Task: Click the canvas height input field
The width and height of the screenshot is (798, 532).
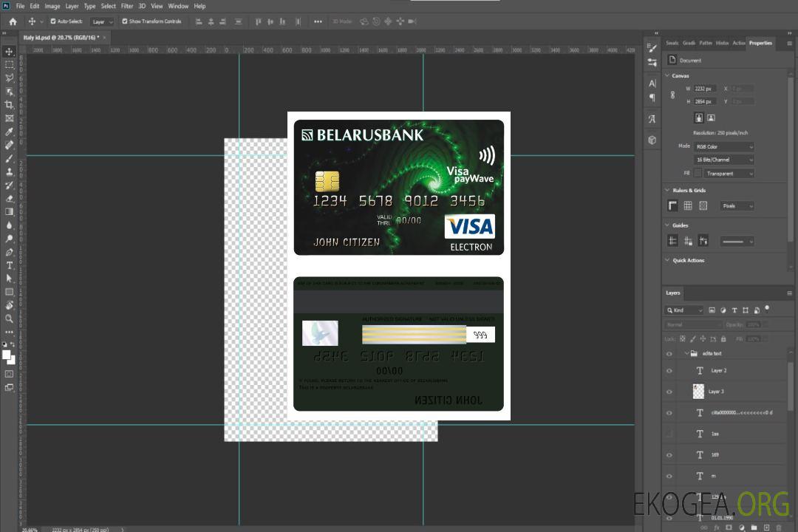Action: pyautogui.click(x=705, y=102)
